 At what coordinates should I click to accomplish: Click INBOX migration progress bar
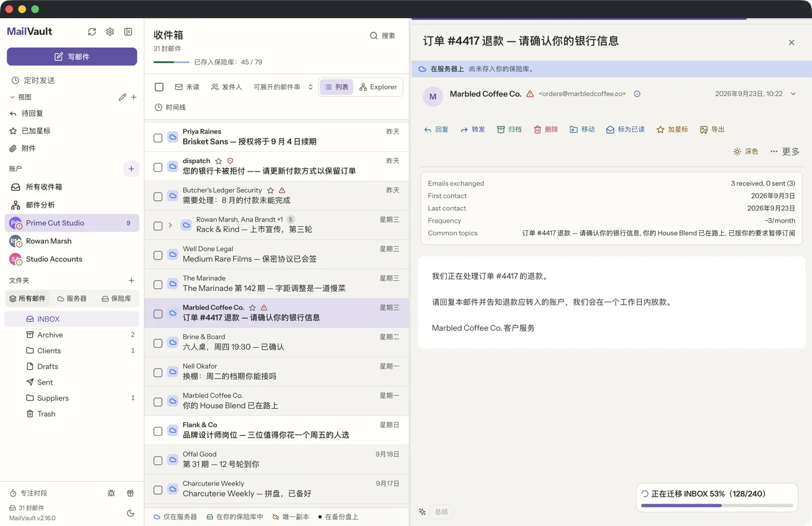click(717, 505)
